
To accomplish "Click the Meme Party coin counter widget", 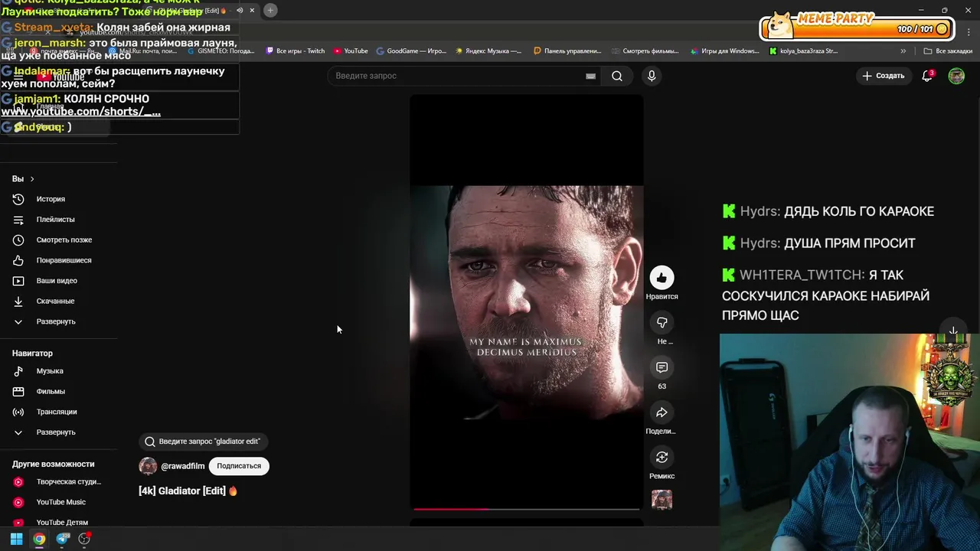I will click(x=856, y=28).
